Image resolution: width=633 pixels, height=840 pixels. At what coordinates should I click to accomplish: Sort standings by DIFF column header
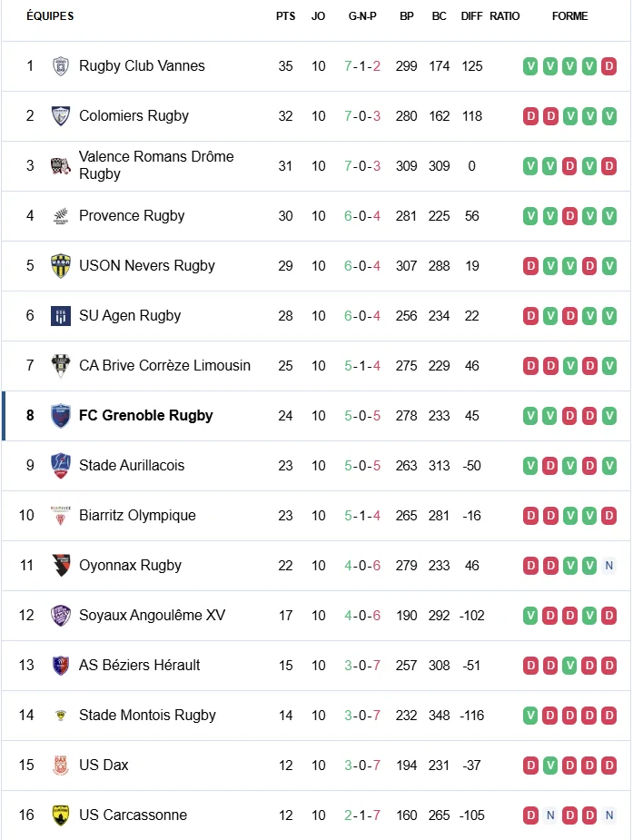pyautogui.click(x=471, y=16)
